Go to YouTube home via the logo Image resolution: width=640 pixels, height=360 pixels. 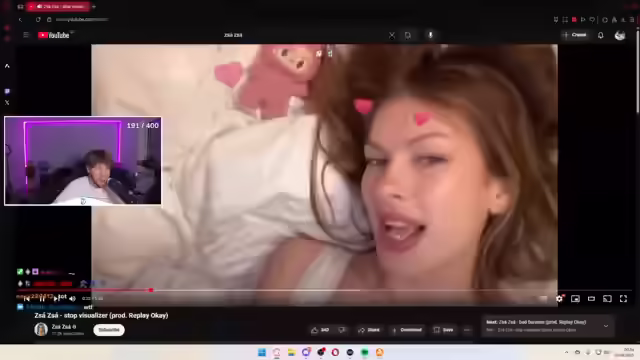point(54,35)
